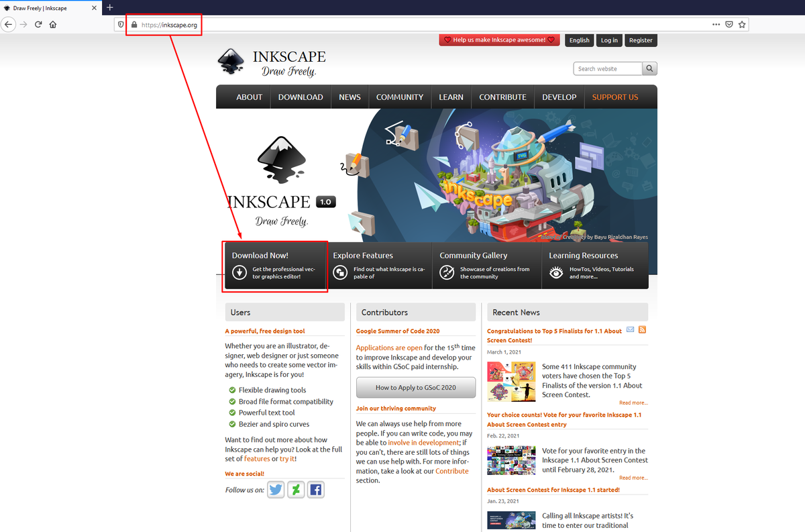Screen dimensions: 805x532
Task: Click Join our thriving community heading
Action: click(396, 409)
